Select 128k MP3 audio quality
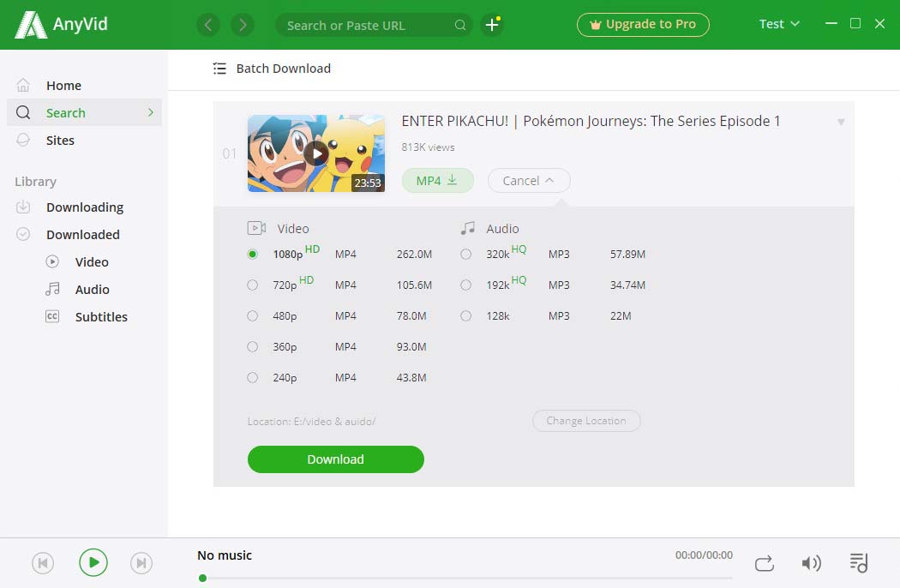The height and width of the screenshot is (588, 900). [x=466, y=315]
